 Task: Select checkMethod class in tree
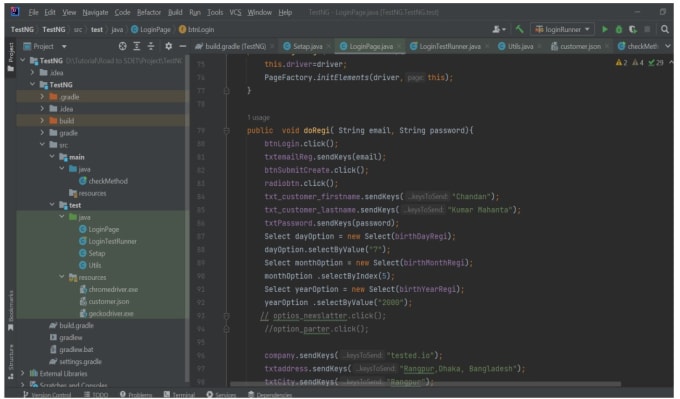(x=108, y=181)
